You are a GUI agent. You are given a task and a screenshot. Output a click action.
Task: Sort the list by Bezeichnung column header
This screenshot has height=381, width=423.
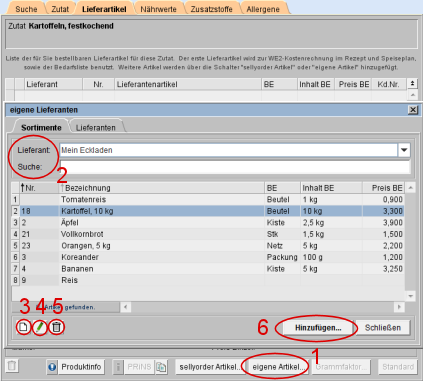[x=162, y=188]
